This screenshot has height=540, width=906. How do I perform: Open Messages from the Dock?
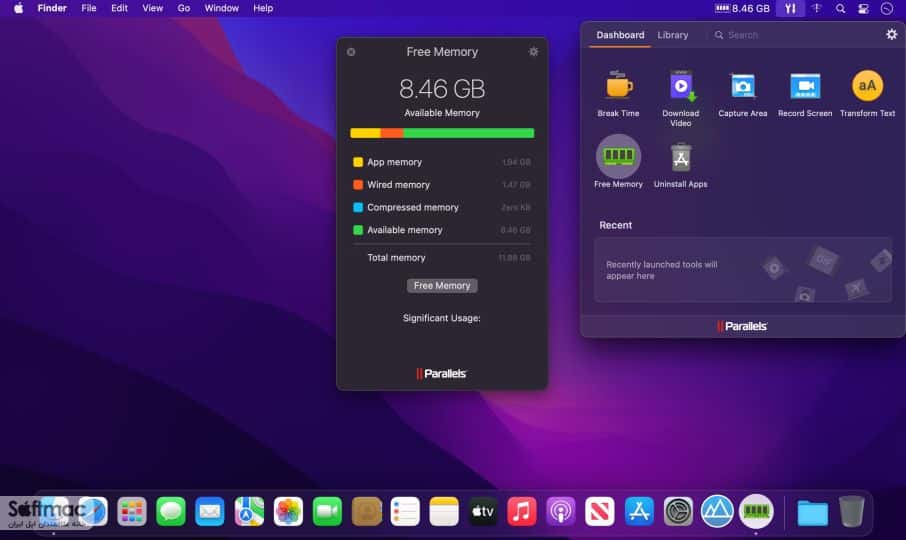click(170, 511)
